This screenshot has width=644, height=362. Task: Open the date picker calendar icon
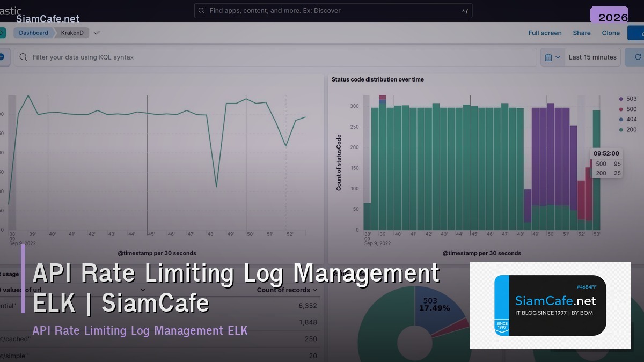point(549,57)
